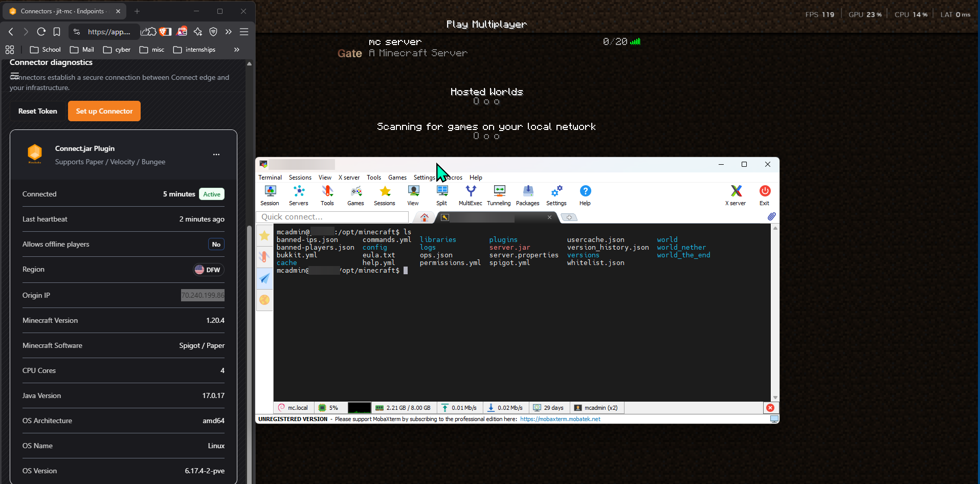
Task: Open the Tools side tab in MobaXterm sidebar
Action: (x=264, y=257)
